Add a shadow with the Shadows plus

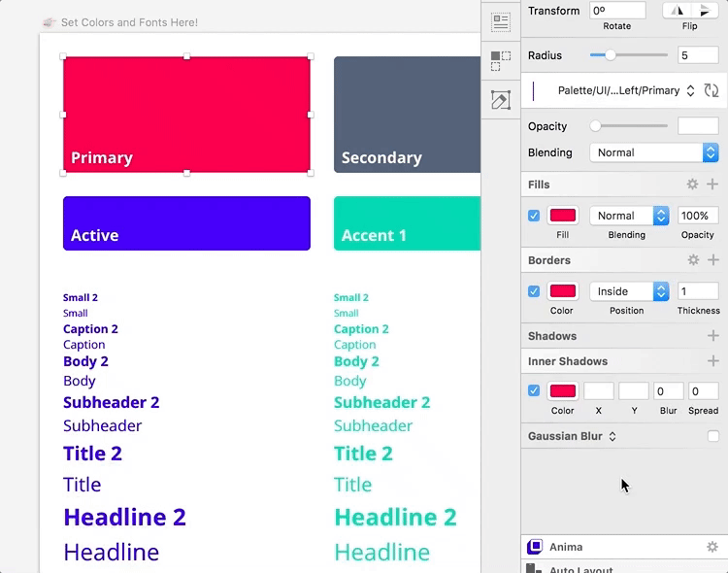point(713,335)
